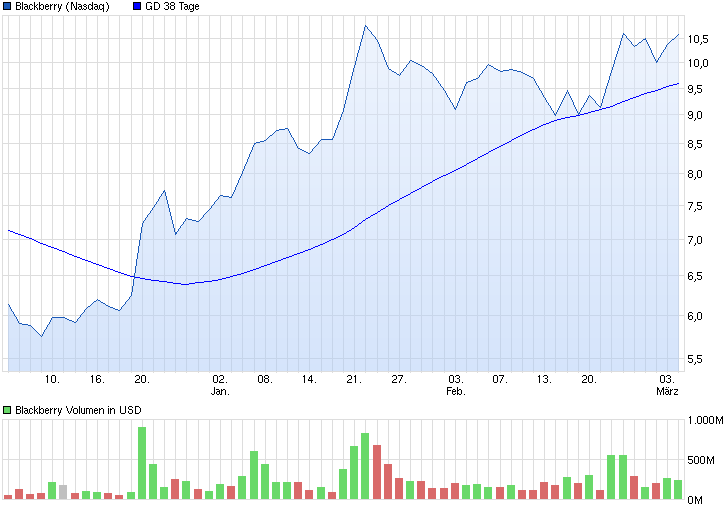Click the '03. Feb.' date axis label
Image resolution: width=726 pixels, height=508 pixels.
tap(455, 385)
